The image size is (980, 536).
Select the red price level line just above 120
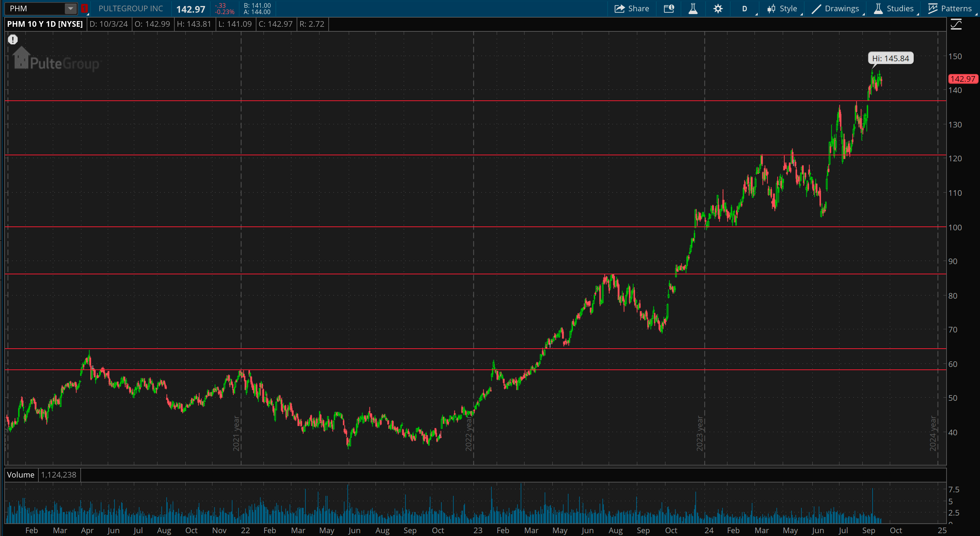coord(476,155)
